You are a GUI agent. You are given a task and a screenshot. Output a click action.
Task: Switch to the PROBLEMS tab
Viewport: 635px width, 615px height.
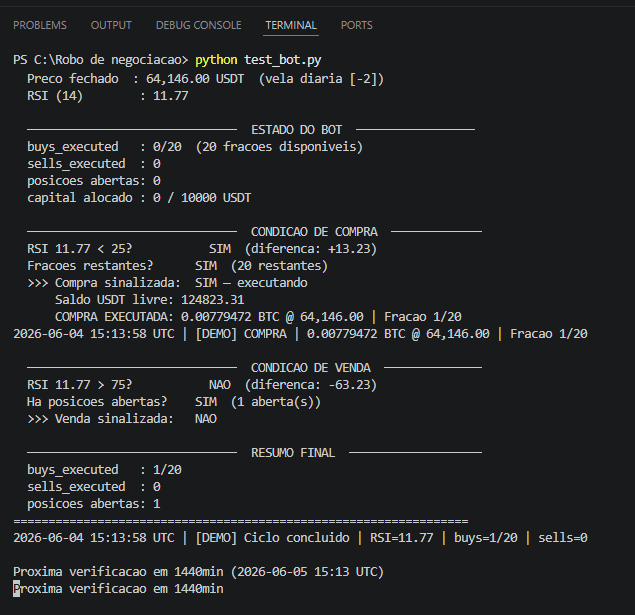(x=40, y=25)
